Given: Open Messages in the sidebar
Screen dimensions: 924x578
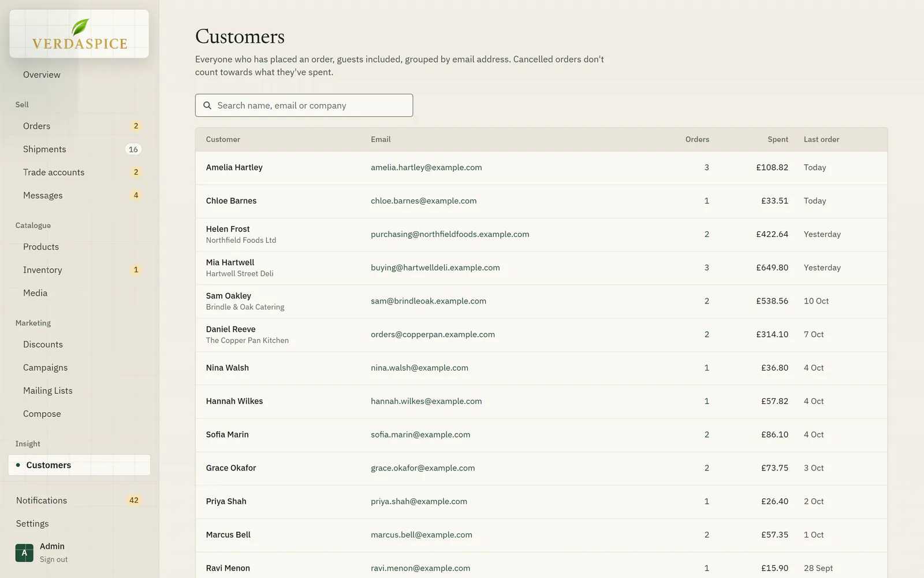Looking at the screenshot, I should coord(79,195).
